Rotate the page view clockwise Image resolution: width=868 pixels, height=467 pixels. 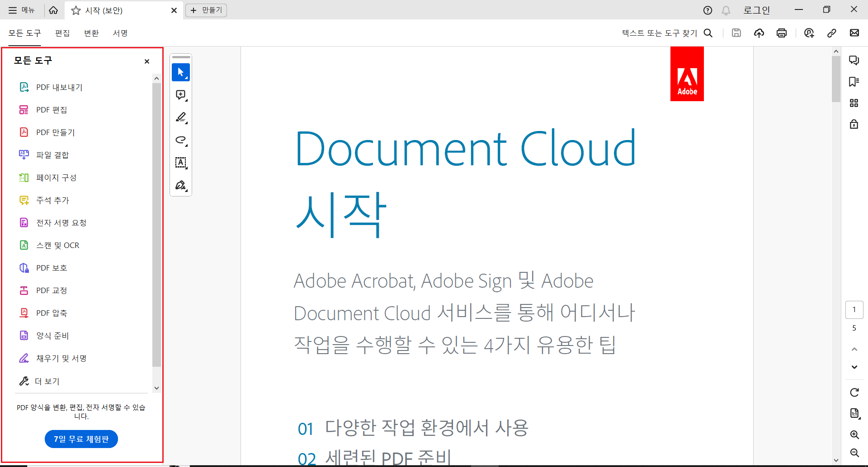click(854, 392)
